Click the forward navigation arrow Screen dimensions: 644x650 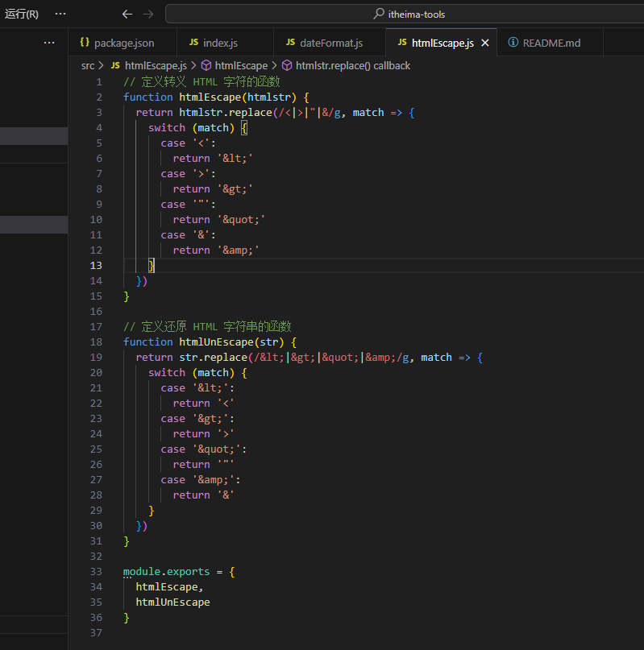pyautogui.click(x=147, y=14)
